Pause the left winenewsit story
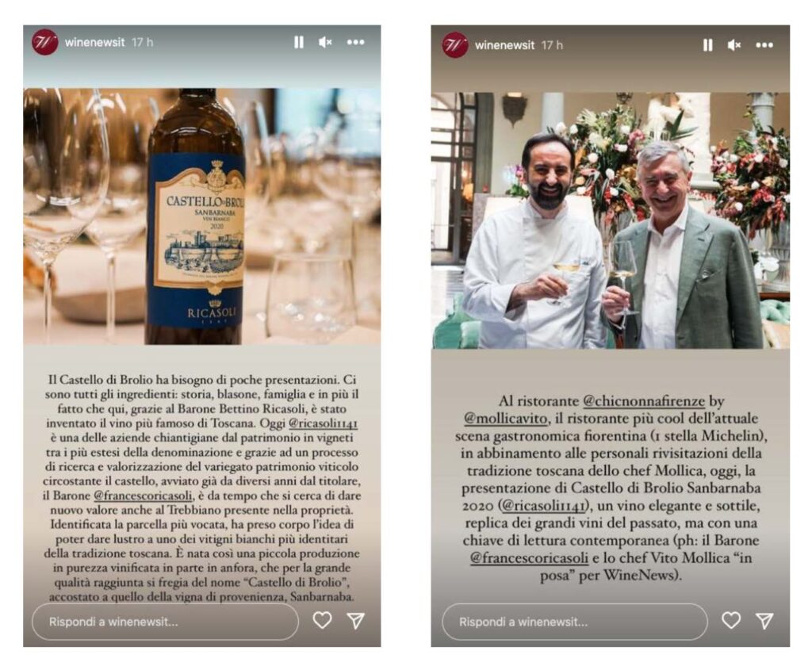Image resolution: width=812 pixels, height=666 pixels. (x=299, y=43)
